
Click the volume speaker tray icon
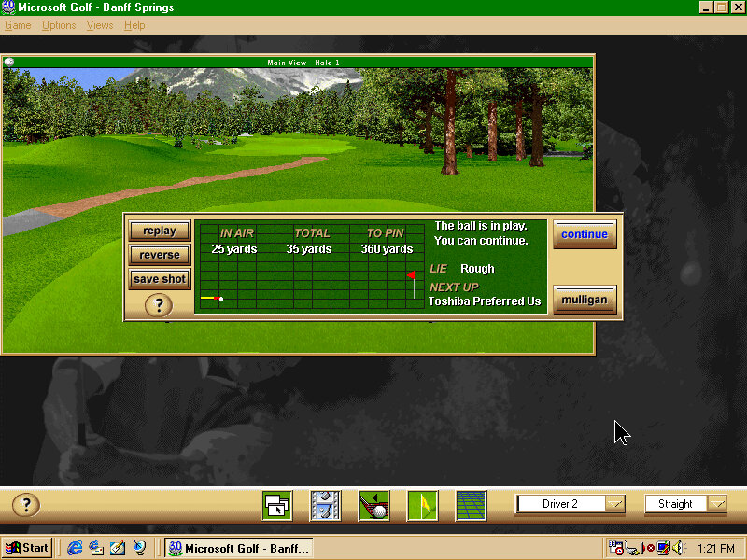click(679, 548)
